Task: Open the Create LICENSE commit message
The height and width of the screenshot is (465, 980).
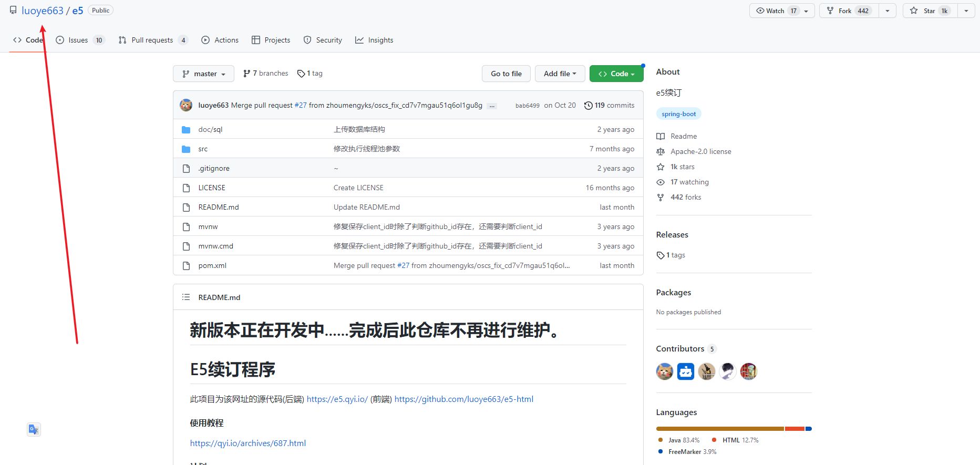Action: pos(358,188)
